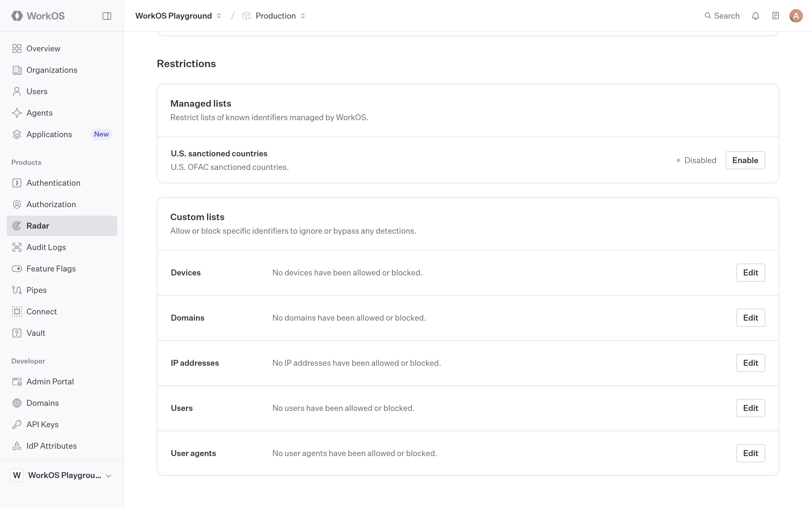Click the Custom lists heading
Viewport: 812px width, 508px height.
click(197, 217)
